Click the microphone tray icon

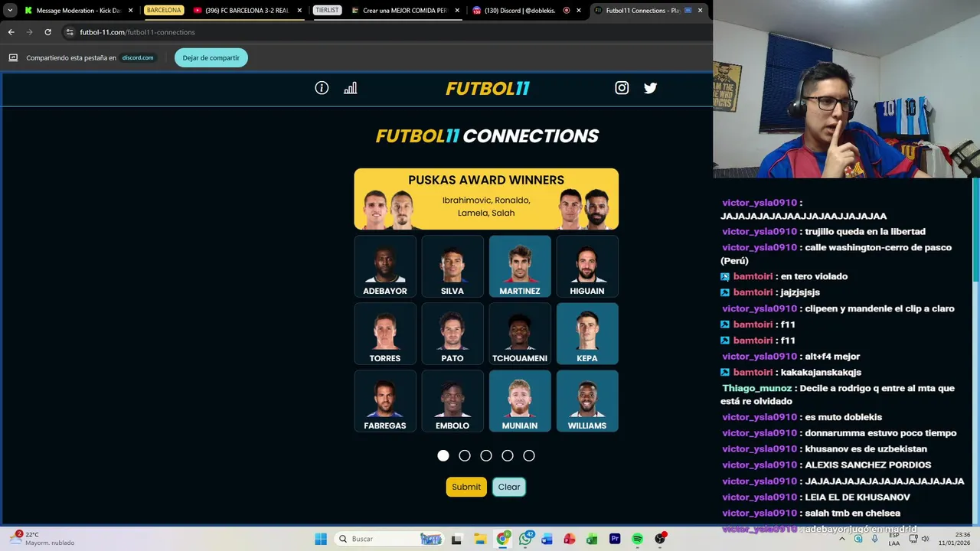tap(874, 539)
